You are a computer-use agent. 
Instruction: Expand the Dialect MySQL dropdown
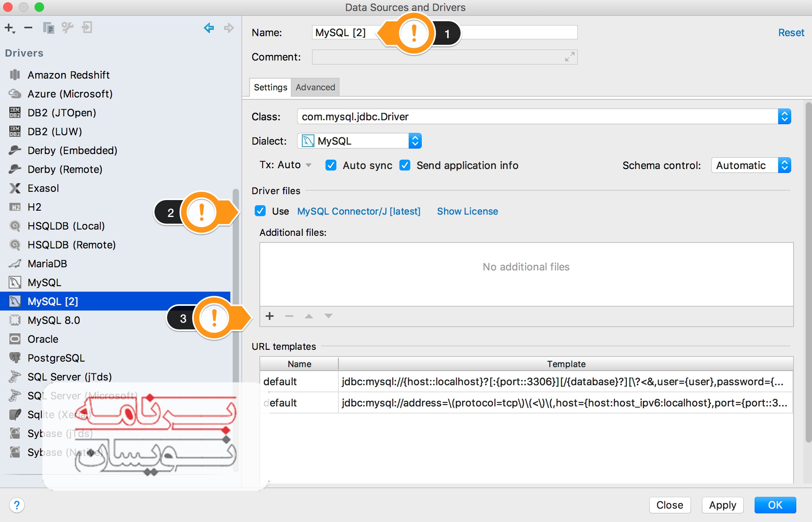click(415, 141)
